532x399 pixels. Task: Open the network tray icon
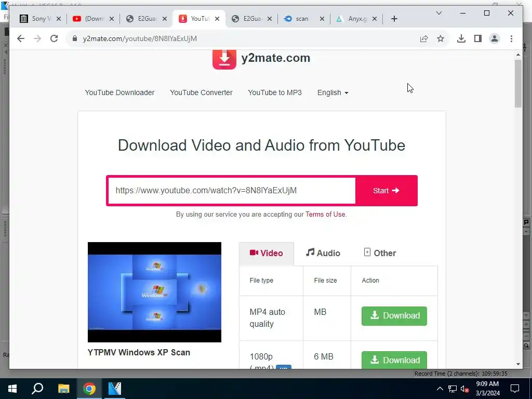coord(453,389)
